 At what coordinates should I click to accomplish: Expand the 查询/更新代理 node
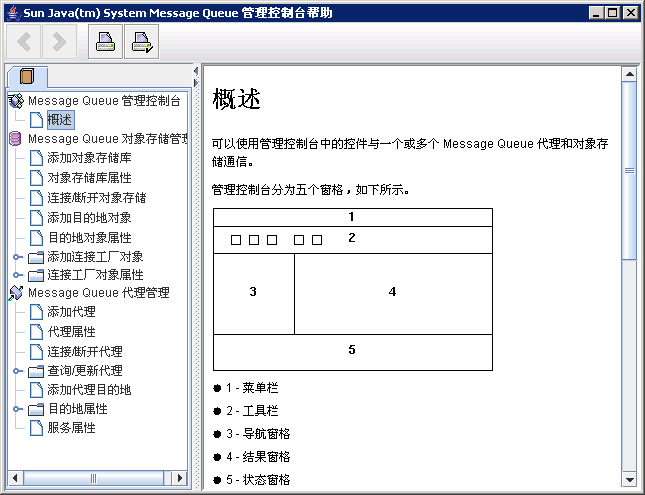coord(17,371)
